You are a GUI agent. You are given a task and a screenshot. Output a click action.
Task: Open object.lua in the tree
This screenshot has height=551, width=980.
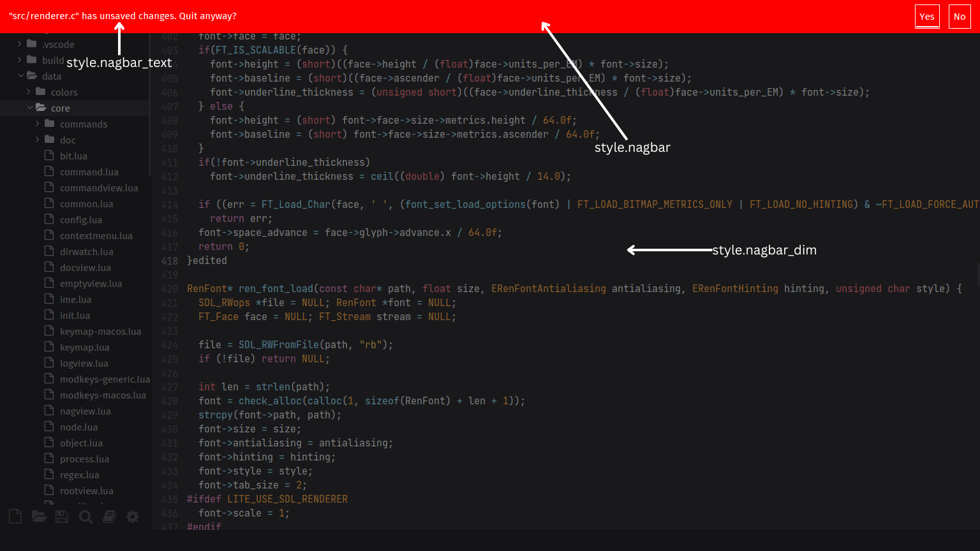coord(81,443)
